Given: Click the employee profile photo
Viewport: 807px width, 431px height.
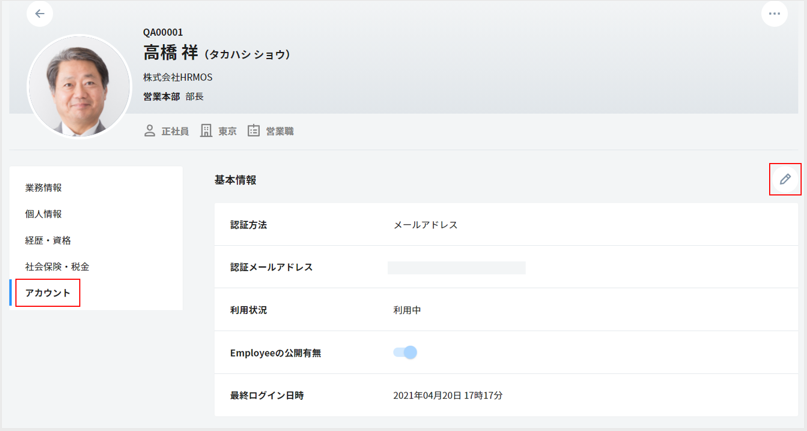Looking at the screenshot, I should (79, 86).
